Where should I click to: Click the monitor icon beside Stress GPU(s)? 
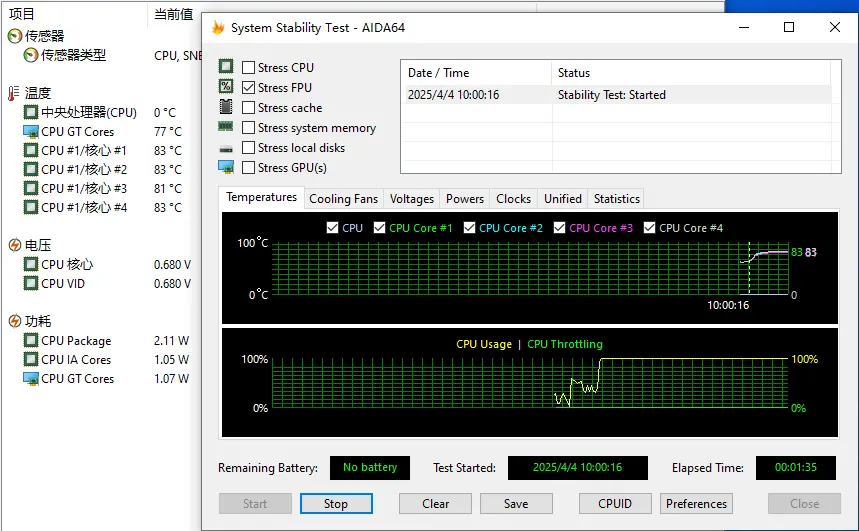click(226, 167)
